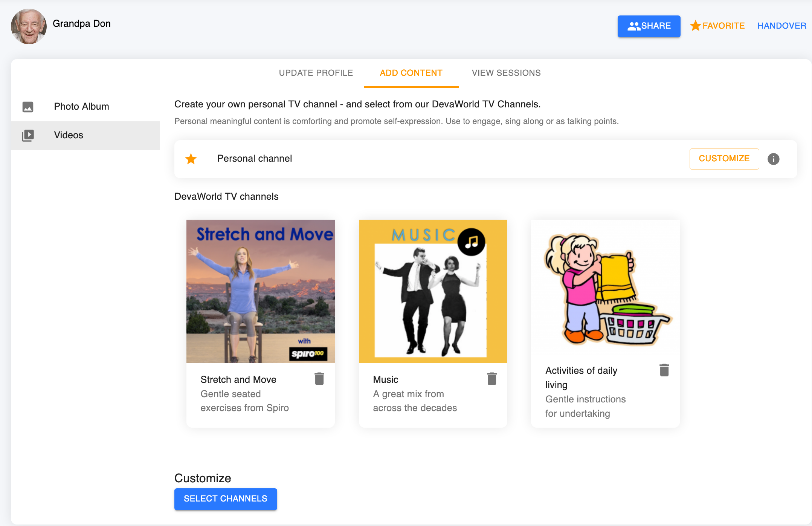Remove Activities of daily living channel
The height and width of the screenshot is (526, 812).
pos(664,370)
